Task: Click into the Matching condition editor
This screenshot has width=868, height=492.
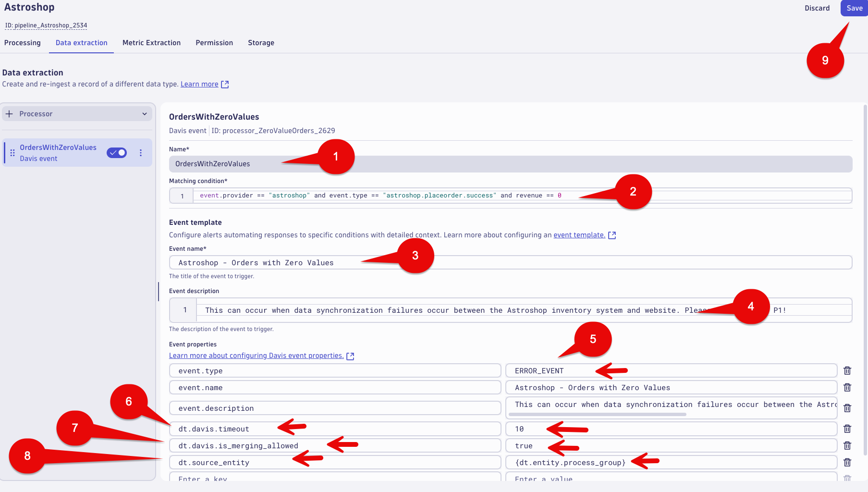Action: coord(511,196)
